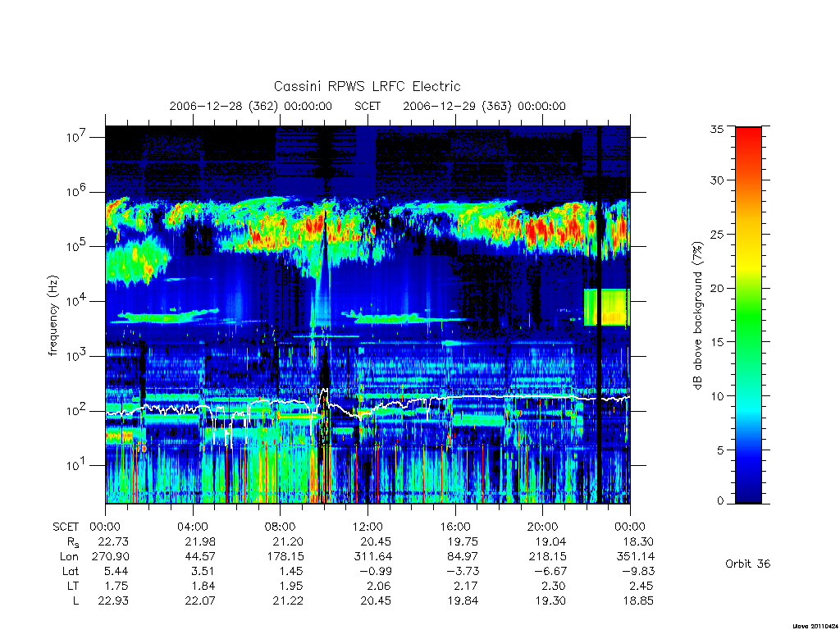Click the version stamp 'Uiowa 20110424'
840x630 pixels.
815,626
